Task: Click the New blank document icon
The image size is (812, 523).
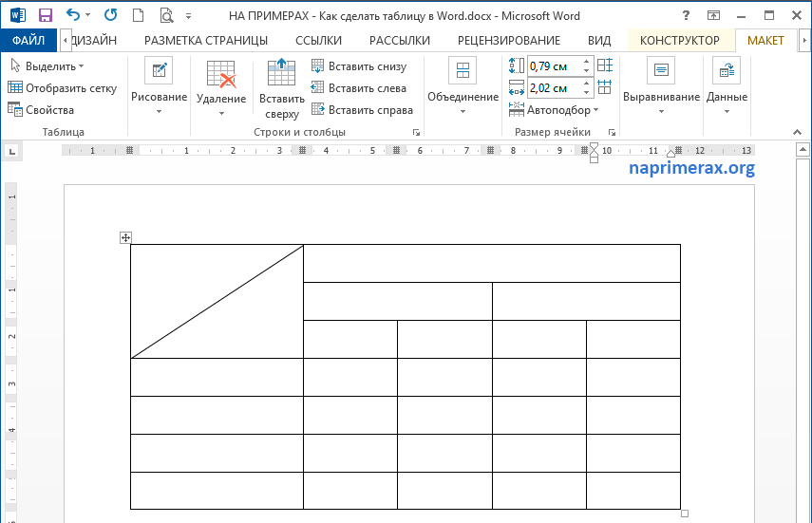Action: [139, 15]
